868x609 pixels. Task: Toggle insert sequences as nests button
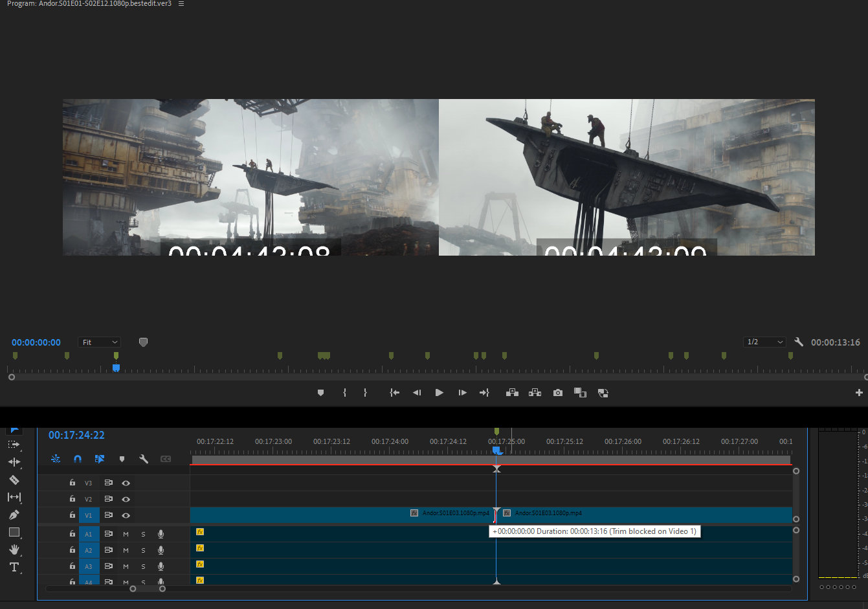tap(56, 459)
